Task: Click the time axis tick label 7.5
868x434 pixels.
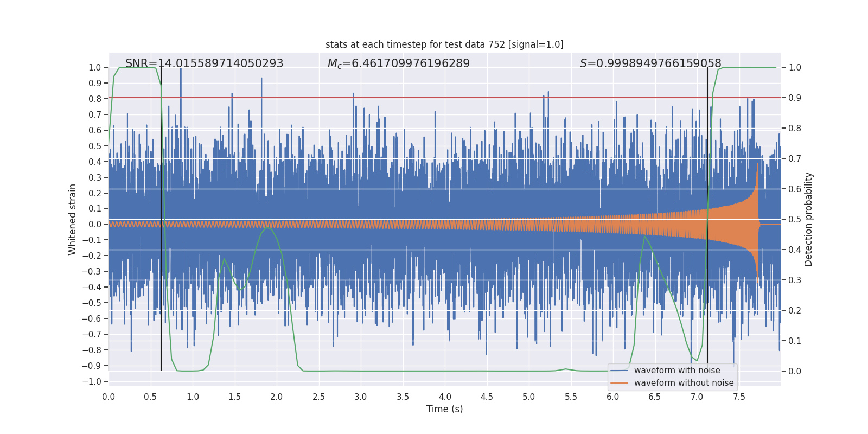Action: 739,397
